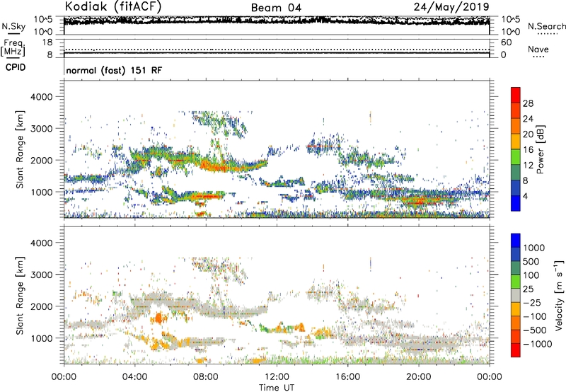
Task: Click the "18" frequency tick label
Action: (x=47, y=42)
